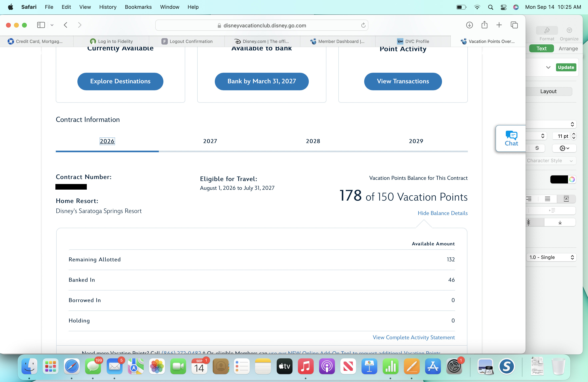Increase font size with stepper arrows
The width and height of the screenshot is (588, 382).
tap(574, 134)
